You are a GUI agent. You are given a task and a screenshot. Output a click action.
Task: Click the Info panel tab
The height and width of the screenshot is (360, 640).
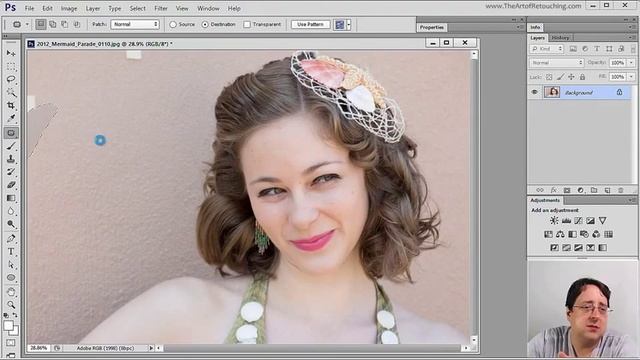point(535,27)
